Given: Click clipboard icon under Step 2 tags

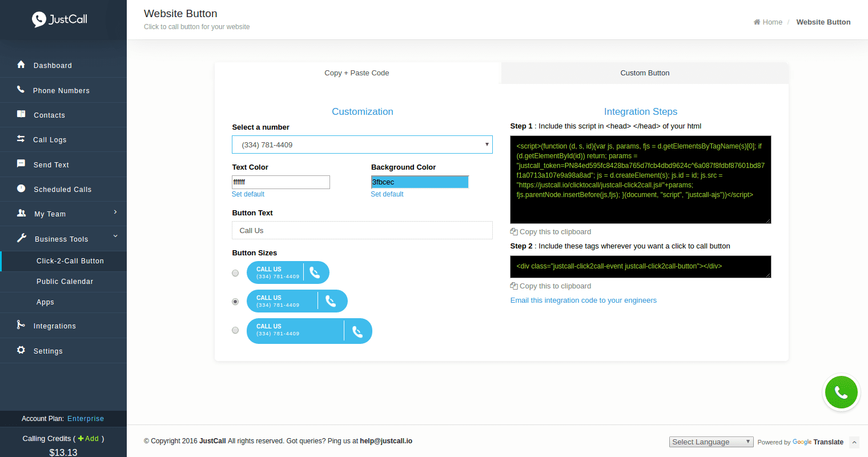Looking at the screenshot, I should point(514,286).
